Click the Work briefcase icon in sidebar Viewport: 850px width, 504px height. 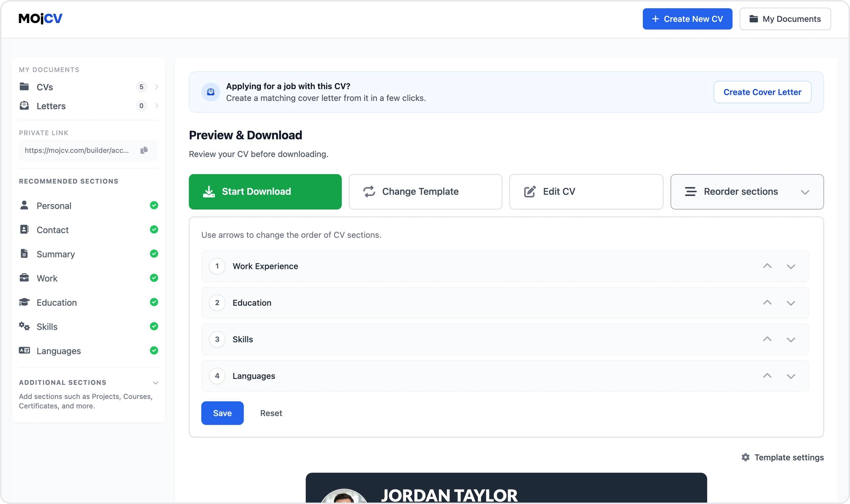pyautogui.click(x=24, y=278)
